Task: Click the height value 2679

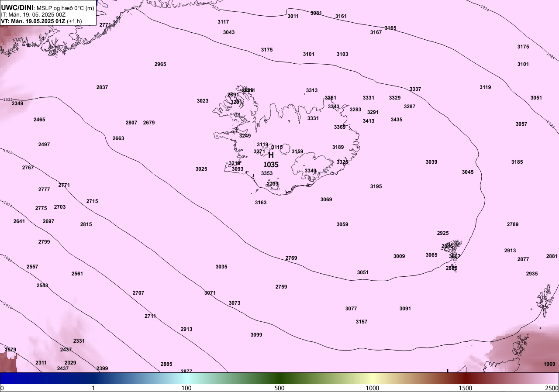Action: (x=149, y=123)
